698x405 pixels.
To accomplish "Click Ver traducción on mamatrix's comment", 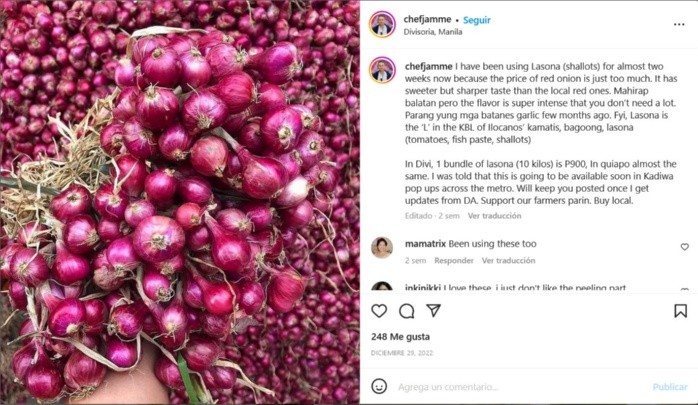I will 508,261.
